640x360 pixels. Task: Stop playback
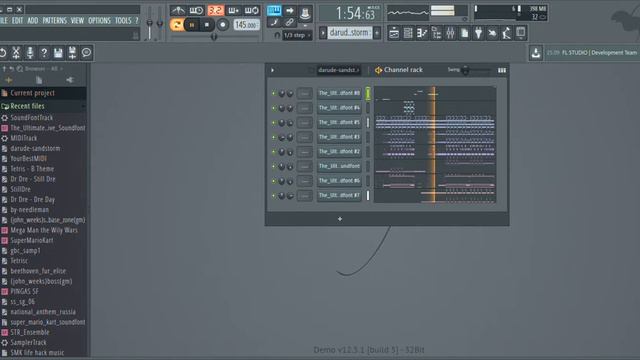tap(207, 25)
